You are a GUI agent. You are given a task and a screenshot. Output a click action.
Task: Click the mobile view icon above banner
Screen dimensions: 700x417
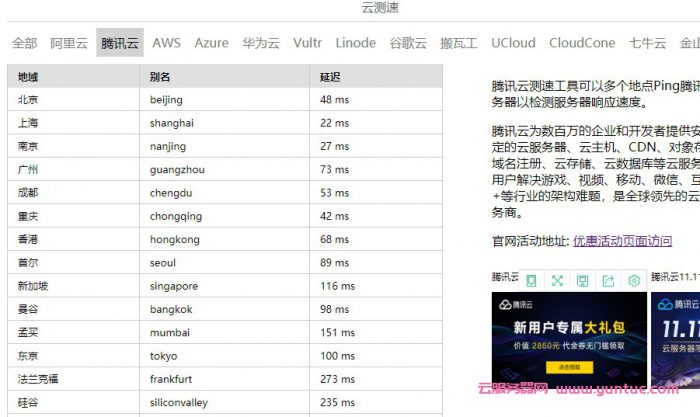pyautogui.click(x=532, y=281)
